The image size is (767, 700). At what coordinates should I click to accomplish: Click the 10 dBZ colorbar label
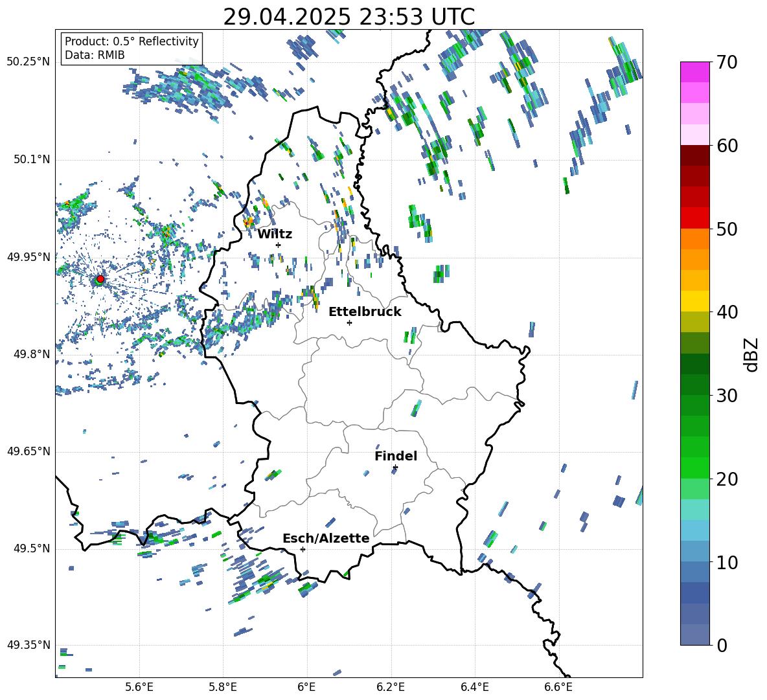727,563
